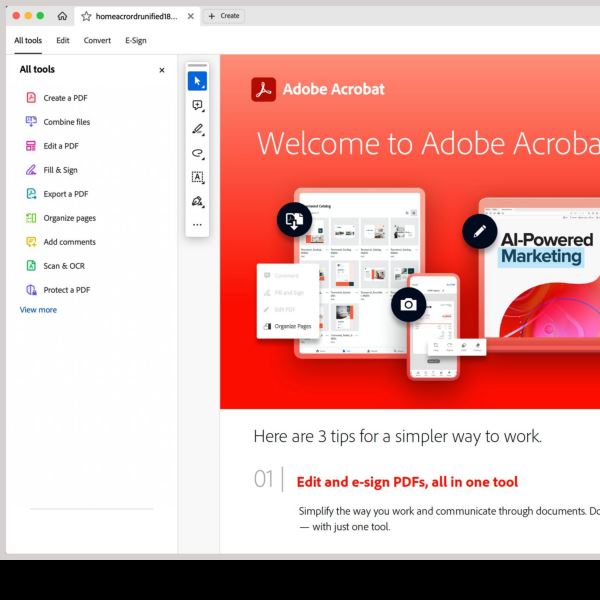
Task: Click the Edit a PDF icon
Action: 31,146
